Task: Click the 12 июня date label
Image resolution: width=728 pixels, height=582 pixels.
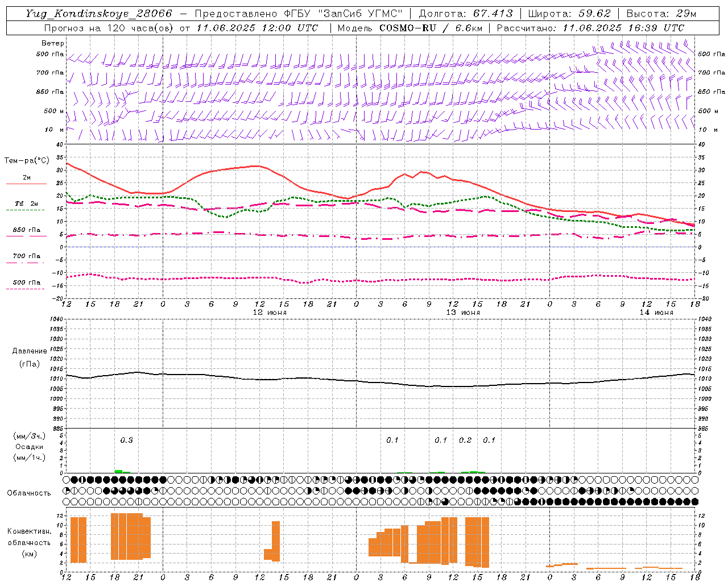Action: [x=270, y=313]
